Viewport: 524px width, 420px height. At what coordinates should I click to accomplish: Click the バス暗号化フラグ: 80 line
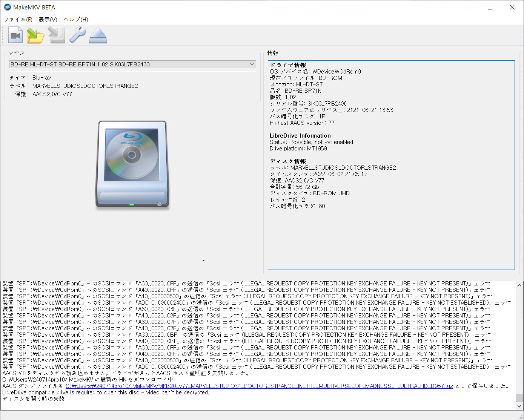click(297, 206)
